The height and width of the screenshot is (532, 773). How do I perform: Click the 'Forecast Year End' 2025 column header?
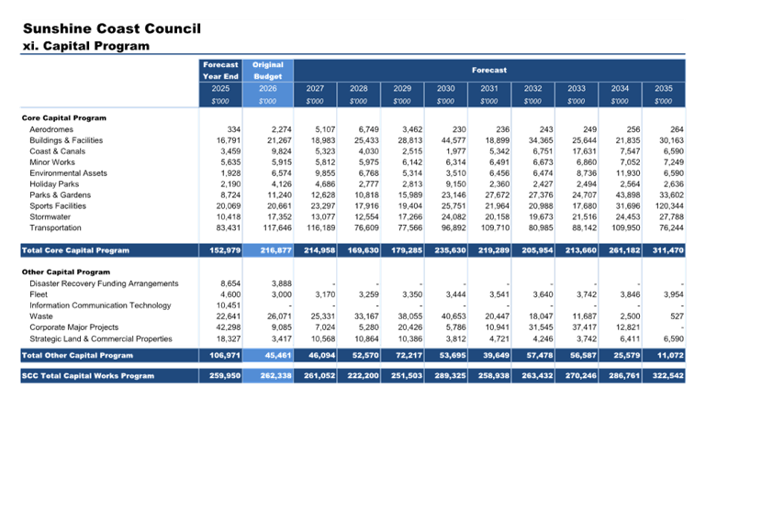pyautogui.click(x=220, y=71)
